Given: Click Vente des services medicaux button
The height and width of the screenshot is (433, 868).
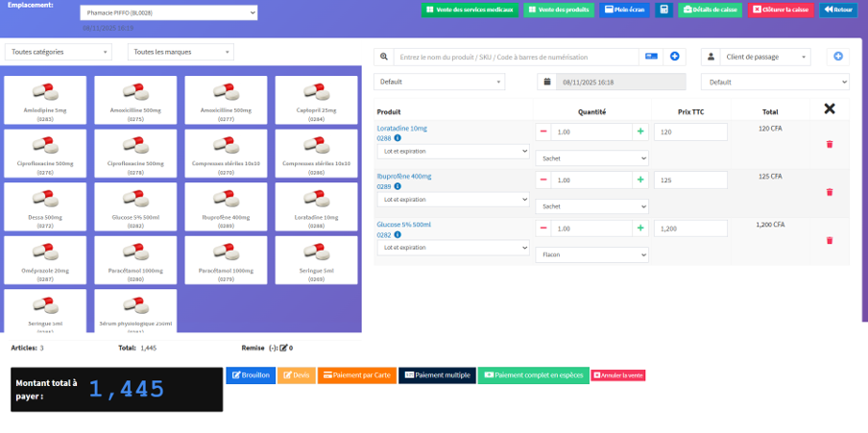Looking at the screenshot, I should point(470,10).
